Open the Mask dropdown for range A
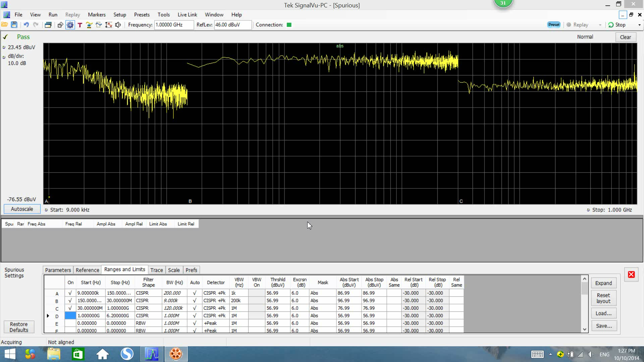This screenshot has height=362, width=644. pos(323,293)
